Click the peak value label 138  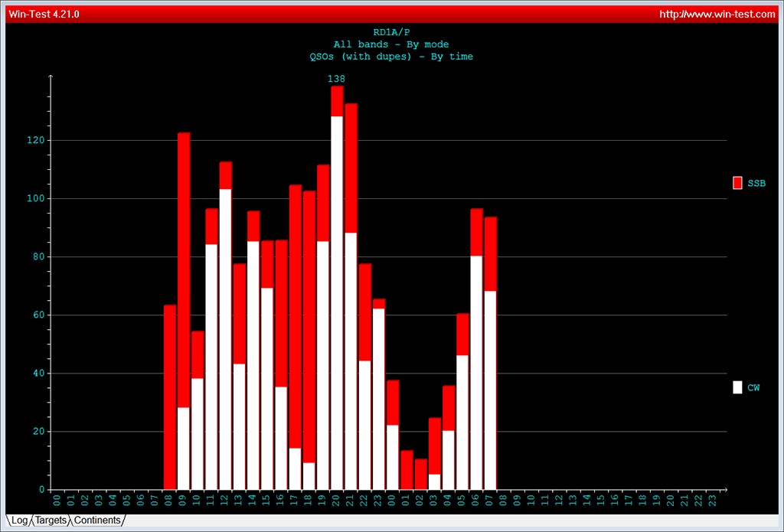point(336,79)
